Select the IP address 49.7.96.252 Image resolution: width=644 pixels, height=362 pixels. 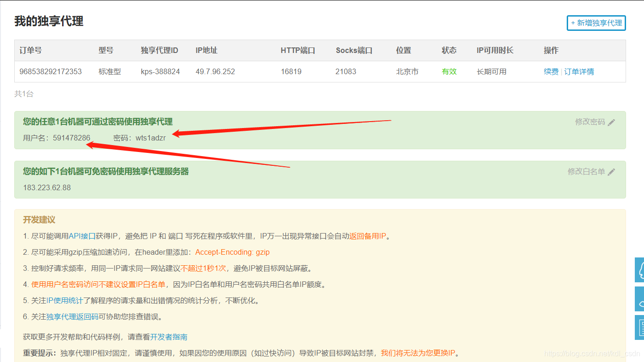(215, 72)
